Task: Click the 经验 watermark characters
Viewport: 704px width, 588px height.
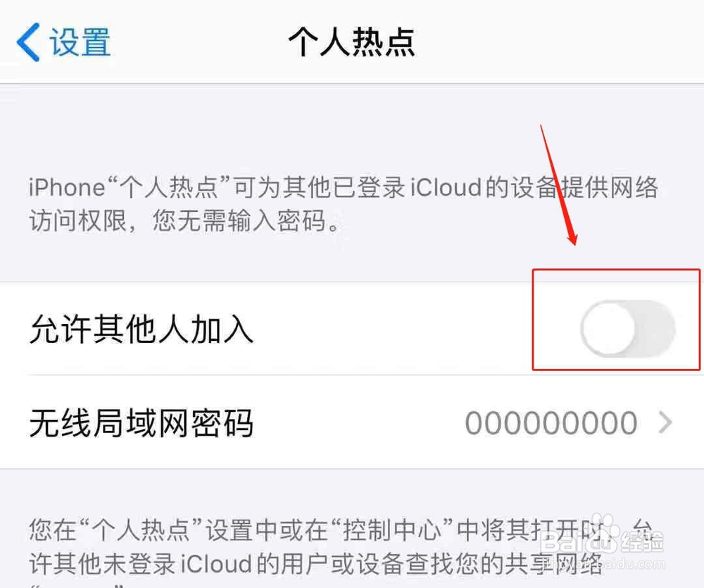Action: pos(642,541)
